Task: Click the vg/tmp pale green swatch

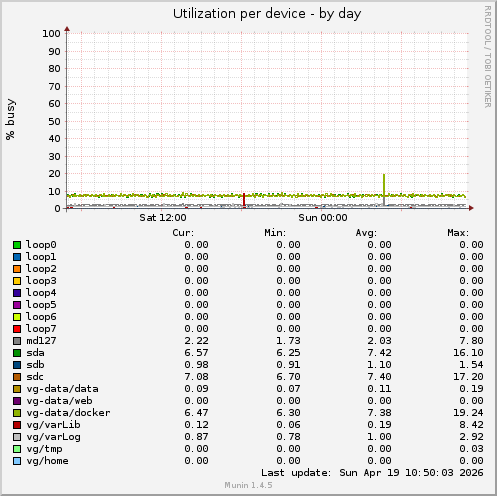Action: (17, 449)
